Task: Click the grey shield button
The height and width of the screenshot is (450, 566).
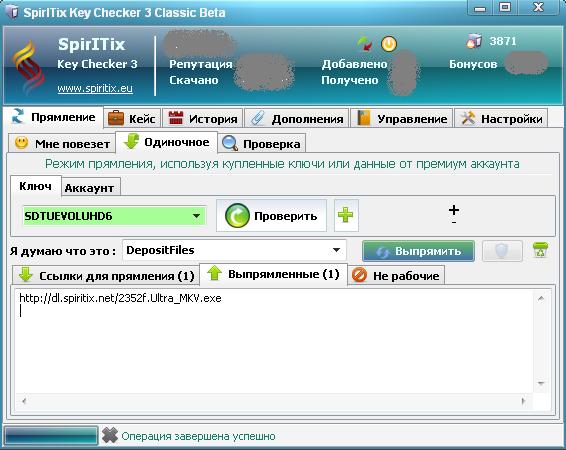Action: click(502, 251)
